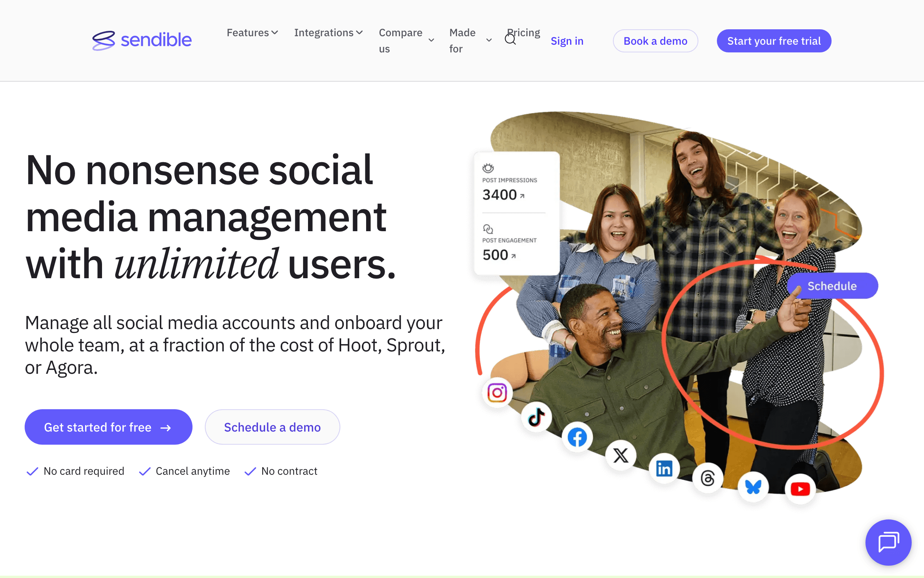Open the search magnifier icon
The width and height of the screenshot is (924, 578).
(510, 39)
